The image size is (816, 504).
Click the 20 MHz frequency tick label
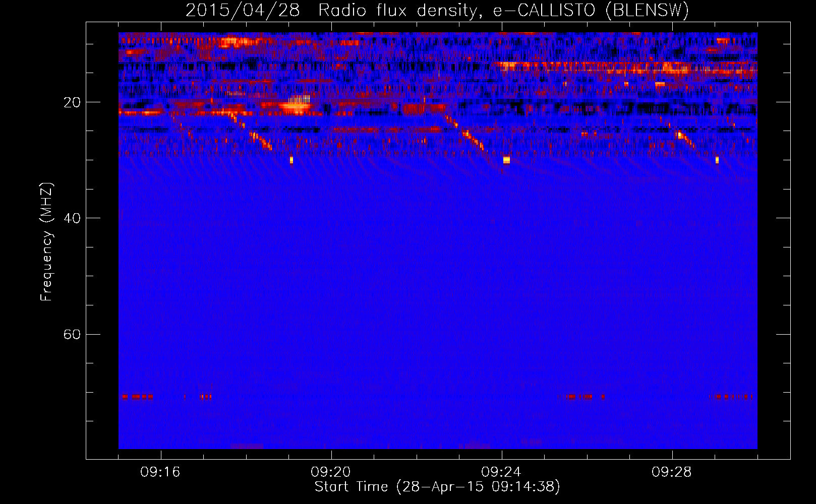pyautogui.click(x=72, y=102)
